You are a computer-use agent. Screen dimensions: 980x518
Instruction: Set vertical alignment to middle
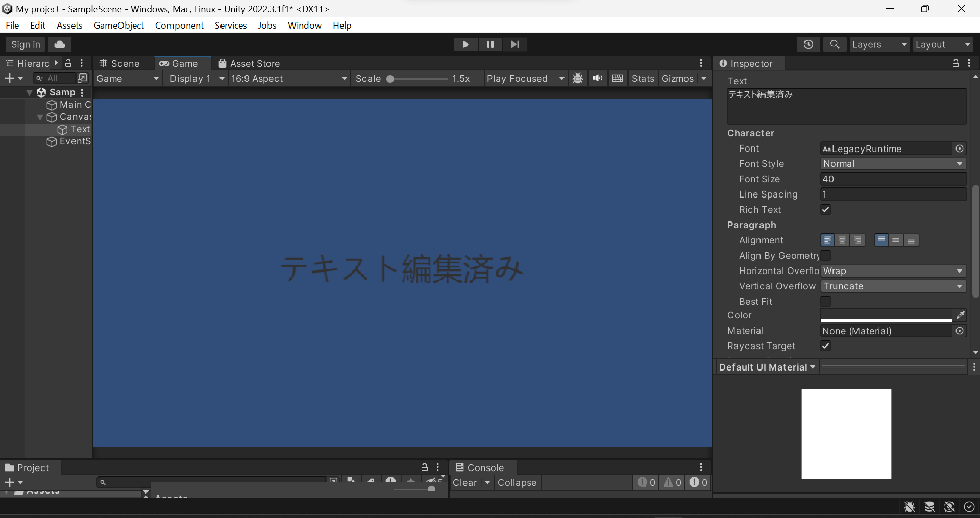tap(896, 240)
